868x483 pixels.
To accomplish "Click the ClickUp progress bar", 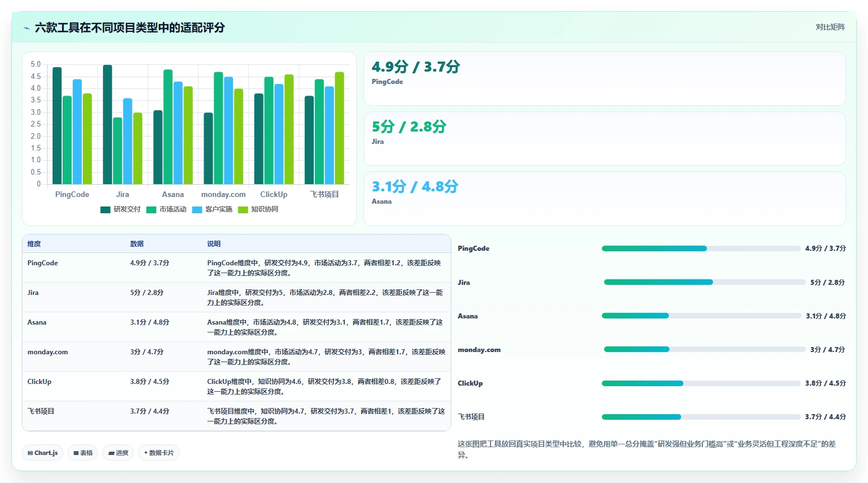I will [701, 383].
